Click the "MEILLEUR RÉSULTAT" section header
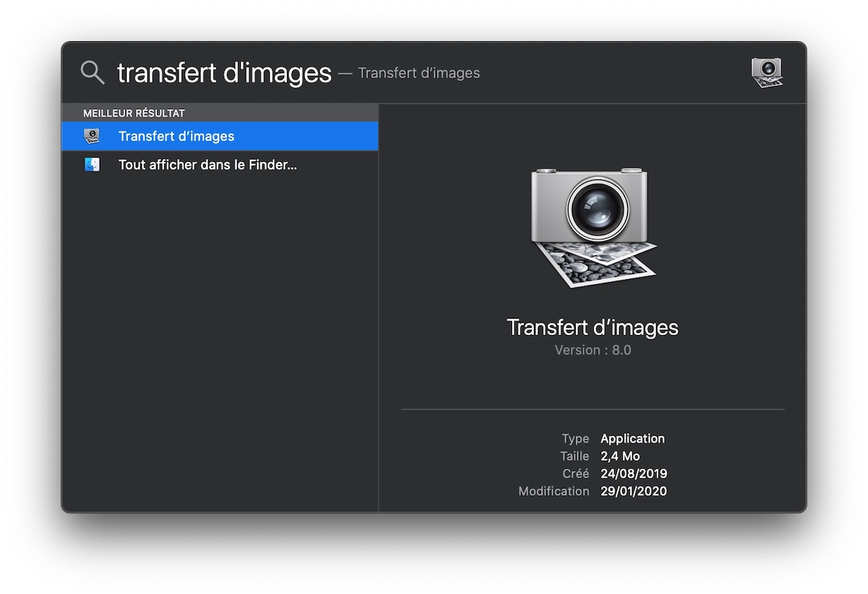The height and width of the screenshot is (594, 868). [134, 113]
